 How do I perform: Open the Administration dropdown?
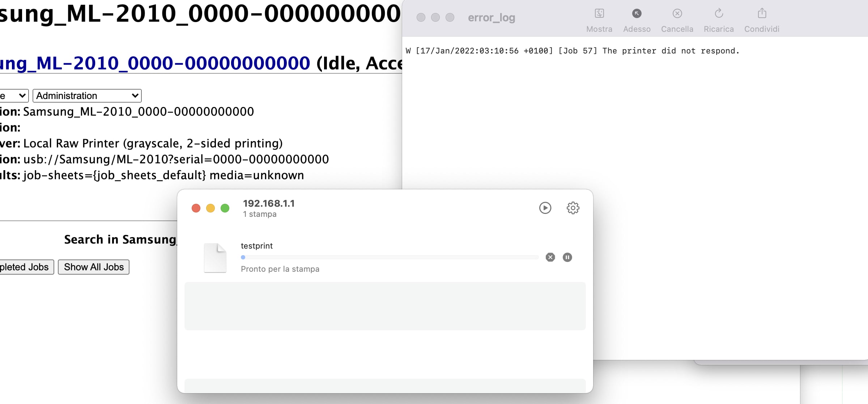(87, 96)
